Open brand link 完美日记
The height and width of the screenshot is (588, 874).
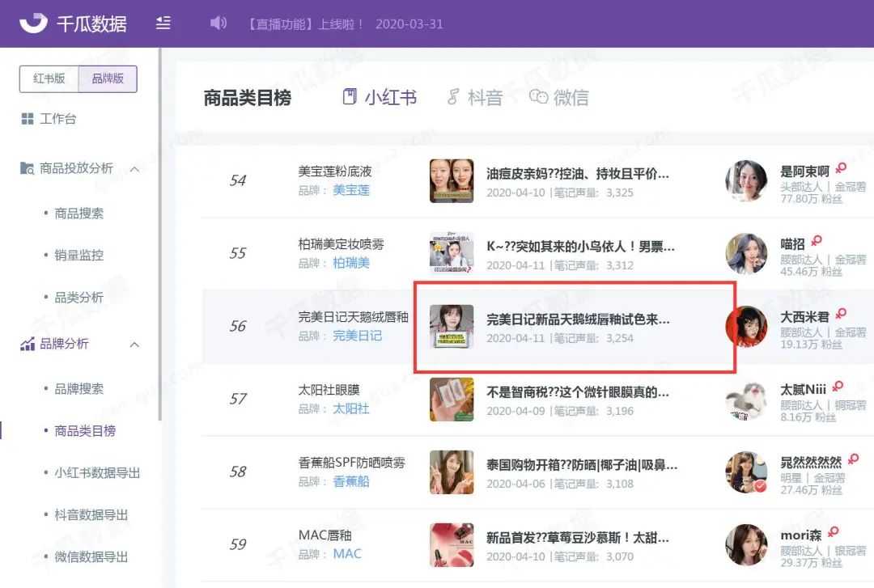(358, 336)
